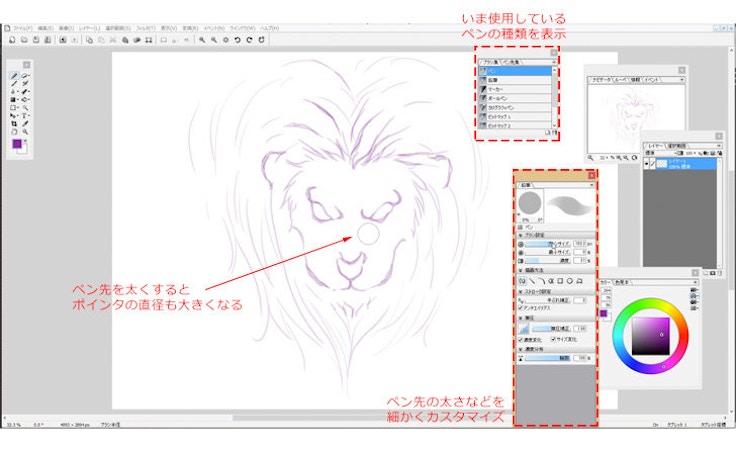Click the purple foreground color swatch in the toolbox
The width and height of the screenshot is (736, 453).
pos(17,145)
